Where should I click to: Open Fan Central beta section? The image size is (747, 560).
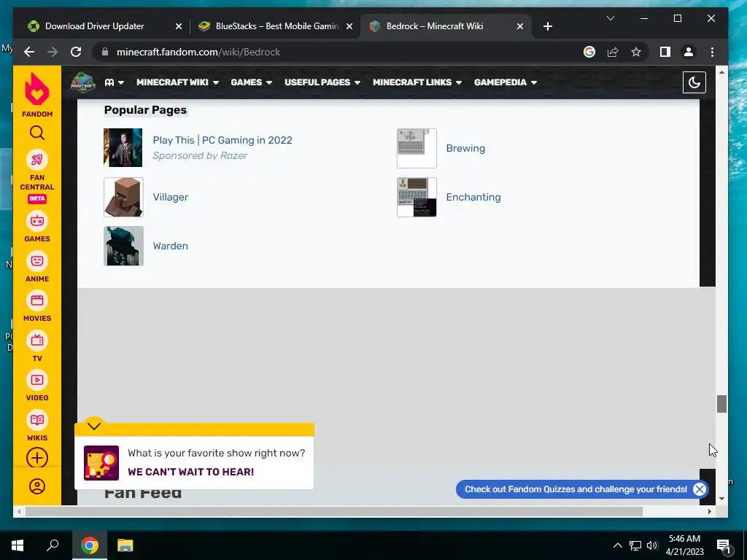pyautogui.click(x=37, y=177)
